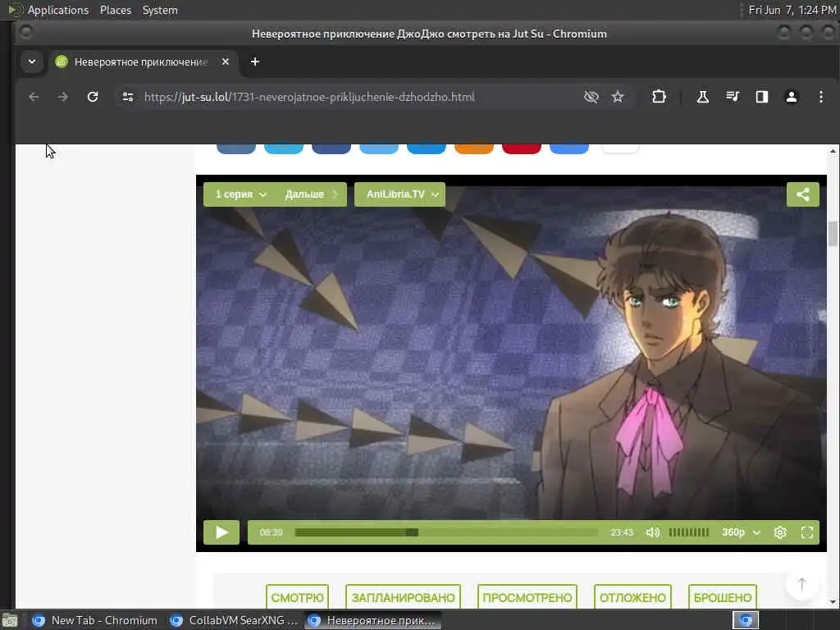Open a new browser tab

(255, 62)
